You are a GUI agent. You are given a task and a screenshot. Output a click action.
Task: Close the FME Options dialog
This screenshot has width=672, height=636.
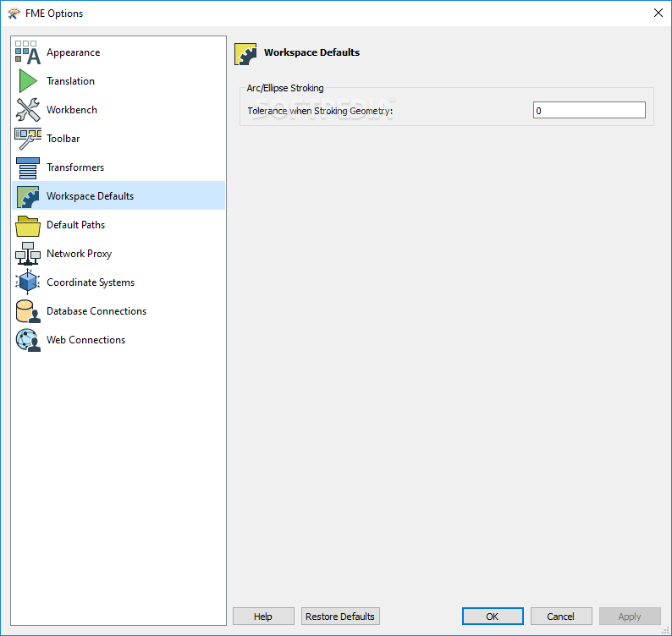click(658, 13)
